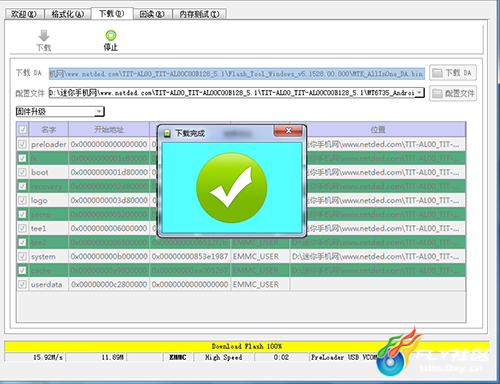
Task: Select the 内存测试 tab
Action: tap(199, 14)
